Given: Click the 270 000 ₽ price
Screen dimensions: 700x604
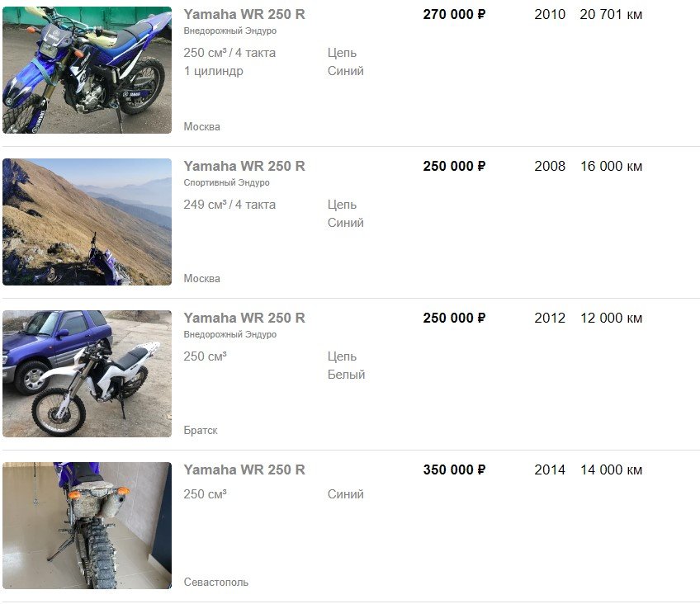Looking at the screenshot, I should [454, 14].
